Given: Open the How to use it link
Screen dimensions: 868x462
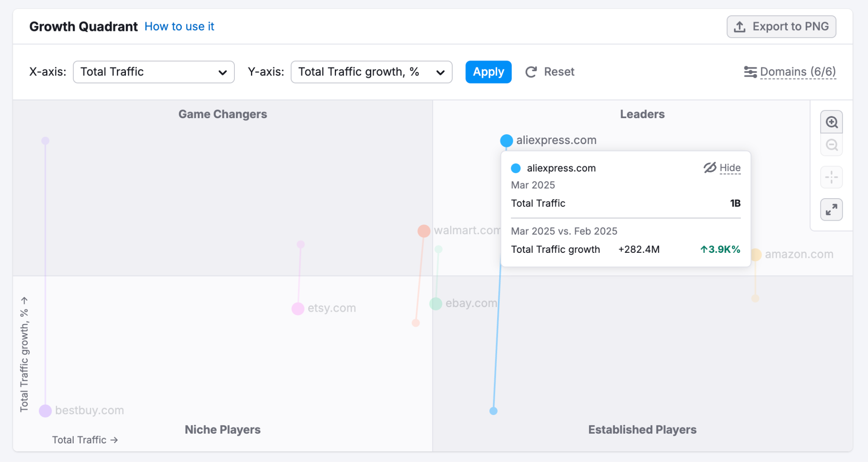Looking at the screenshot, I should [179, 26].
